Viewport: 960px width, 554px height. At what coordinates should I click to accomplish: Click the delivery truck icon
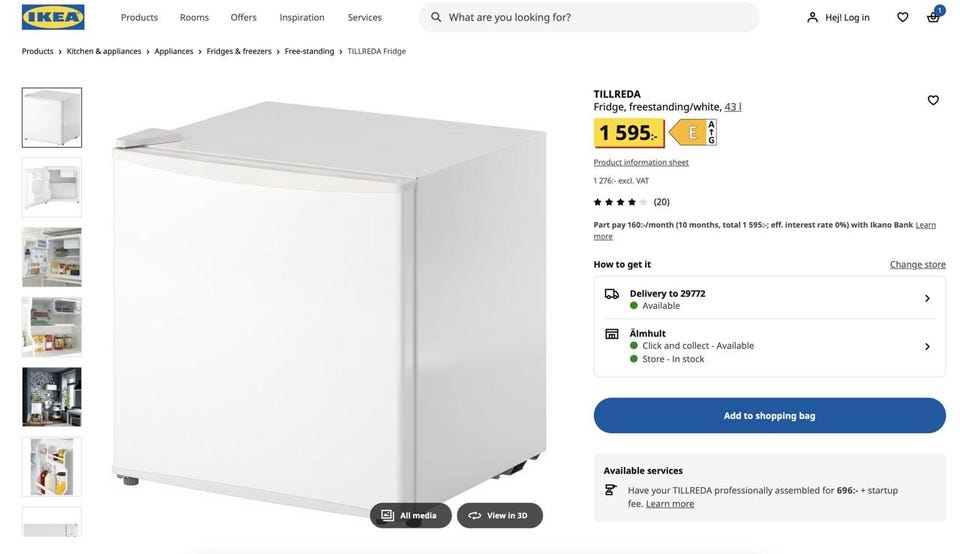tap(612, 294)
